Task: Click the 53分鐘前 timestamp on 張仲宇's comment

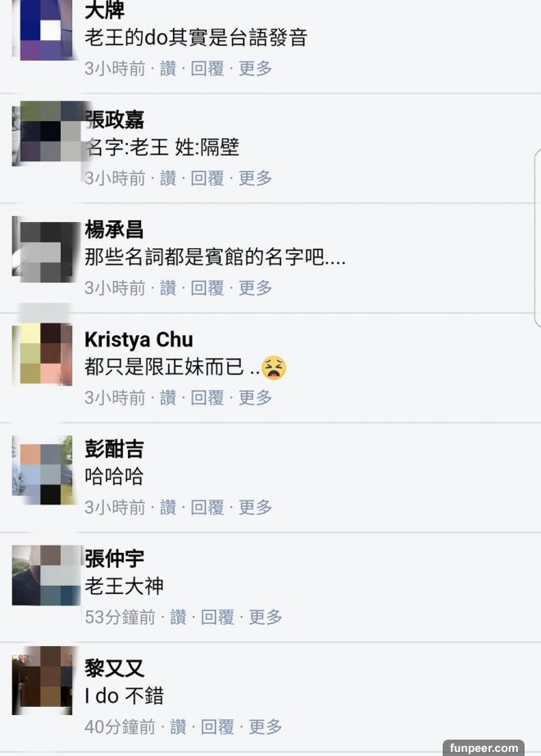Action: coord(120,617)
